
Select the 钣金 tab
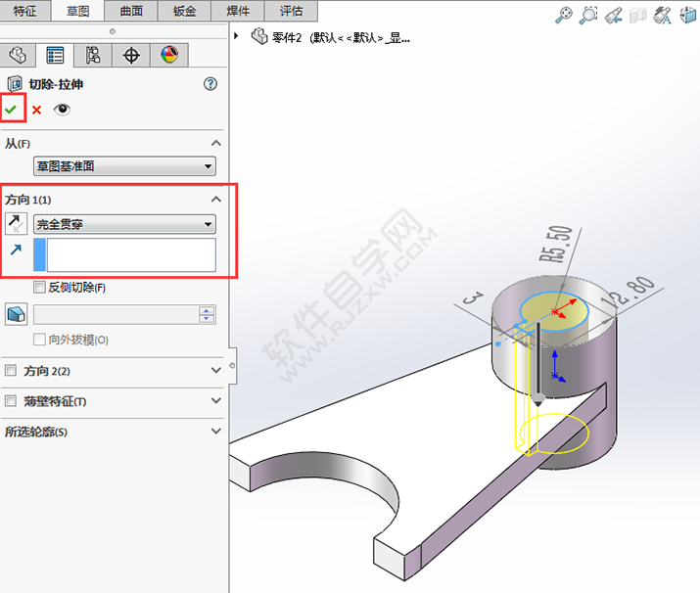pos(184,11)
